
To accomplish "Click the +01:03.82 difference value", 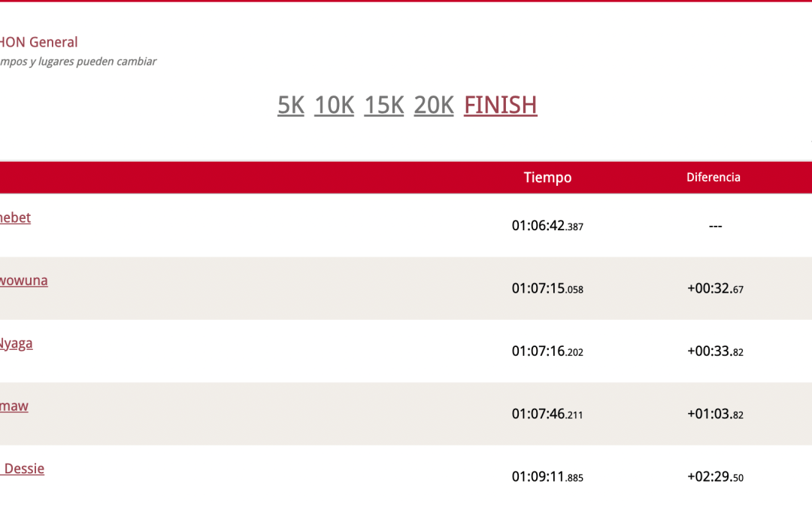I will pyautogui.click(x=715, y=414).
